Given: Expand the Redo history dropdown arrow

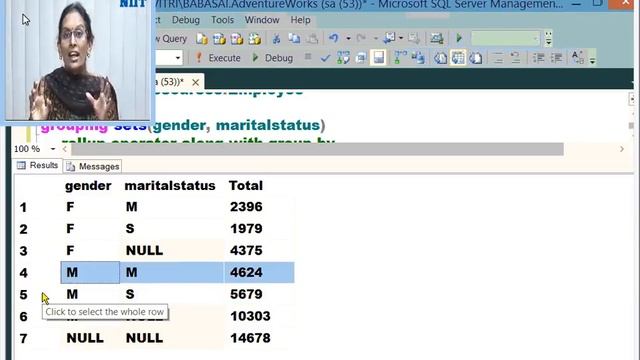Looking at the screenshot, I should [x=376, y=38].
